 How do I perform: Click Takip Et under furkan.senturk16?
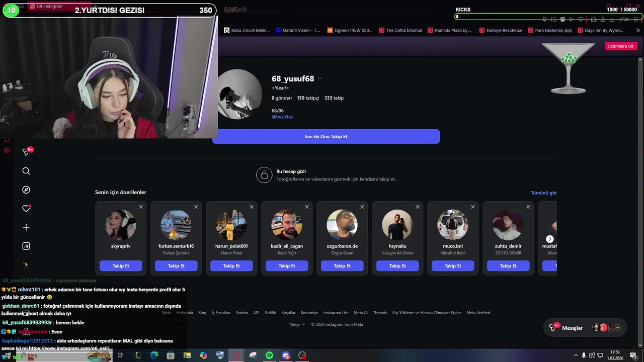coord(176,266)
